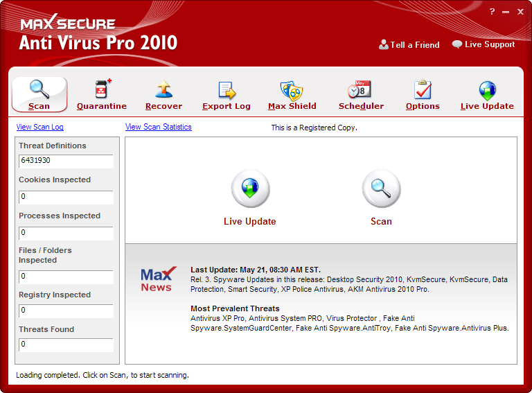Screen dimensions: 532x393
Task: Minimize the Max Secure window
Action: 506,12
